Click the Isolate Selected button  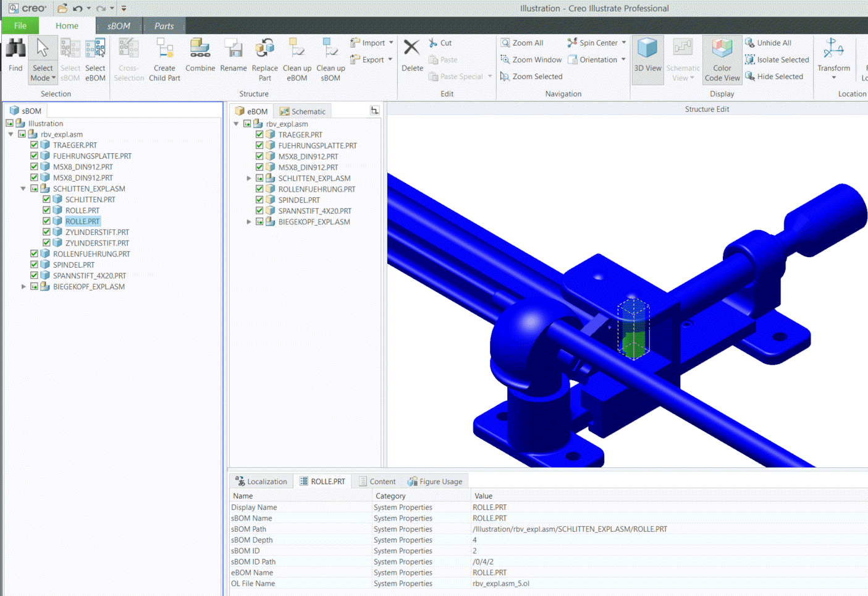tap(777, 59)
